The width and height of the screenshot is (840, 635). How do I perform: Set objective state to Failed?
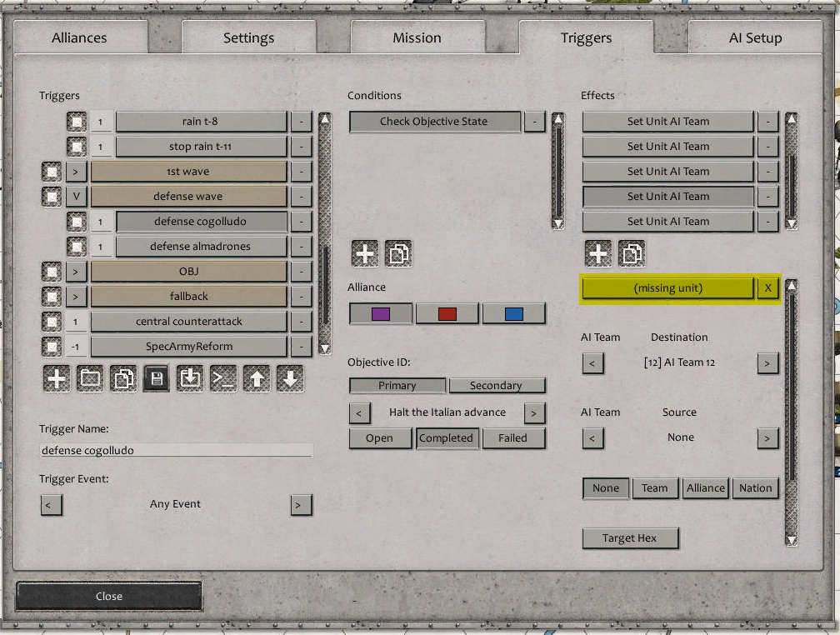[x=512, y=438]
